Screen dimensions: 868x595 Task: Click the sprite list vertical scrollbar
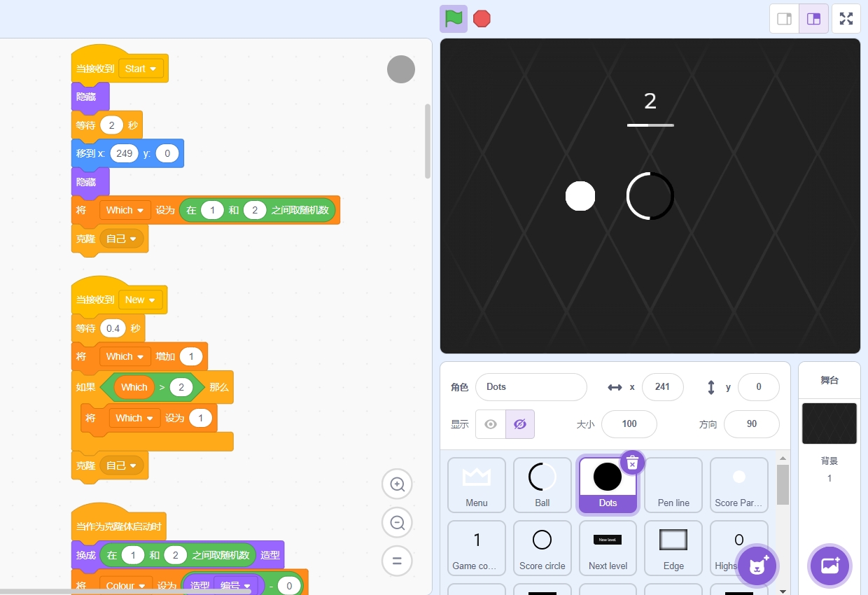click(x=783, y=484)
